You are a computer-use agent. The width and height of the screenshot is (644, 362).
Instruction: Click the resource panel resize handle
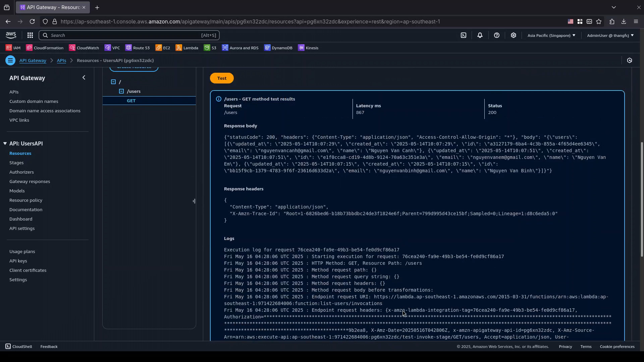[x=194, y=201]
